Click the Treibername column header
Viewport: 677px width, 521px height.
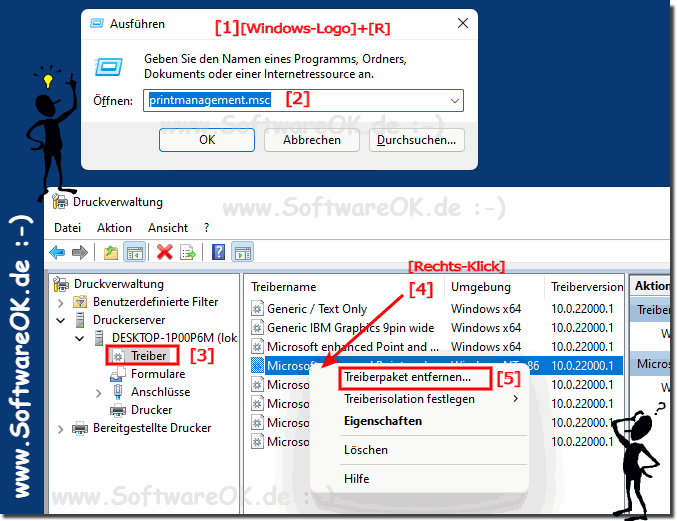284,287
